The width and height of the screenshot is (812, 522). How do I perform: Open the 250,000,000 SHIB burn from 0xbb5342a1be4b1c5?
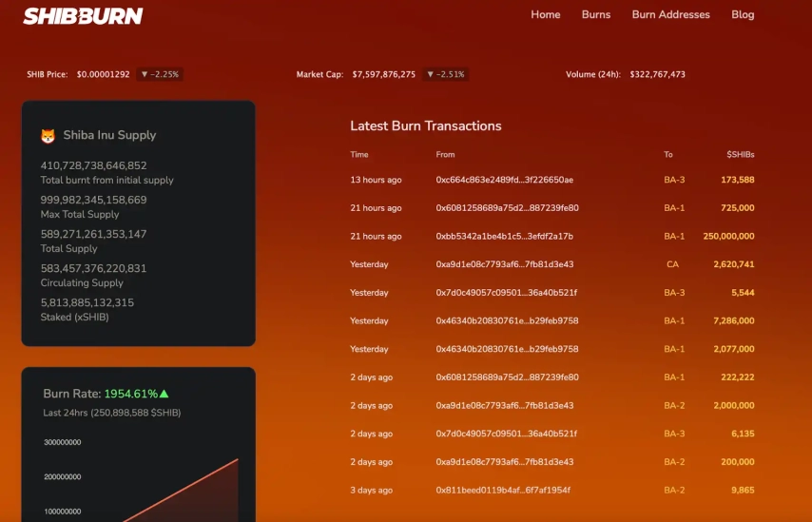coord(504,236)
